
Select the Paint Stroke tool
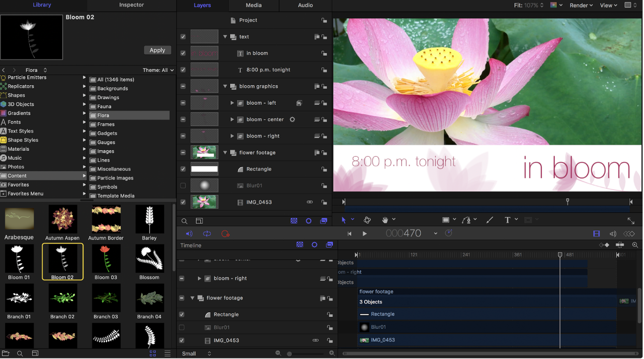pos(490,220)
